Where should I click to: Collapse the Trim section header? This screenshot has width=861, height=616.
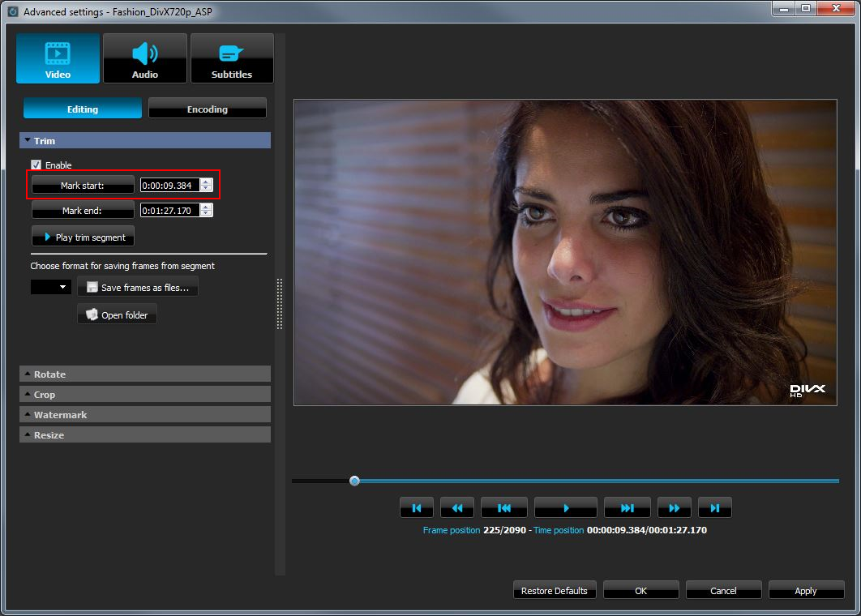point(144,140)
